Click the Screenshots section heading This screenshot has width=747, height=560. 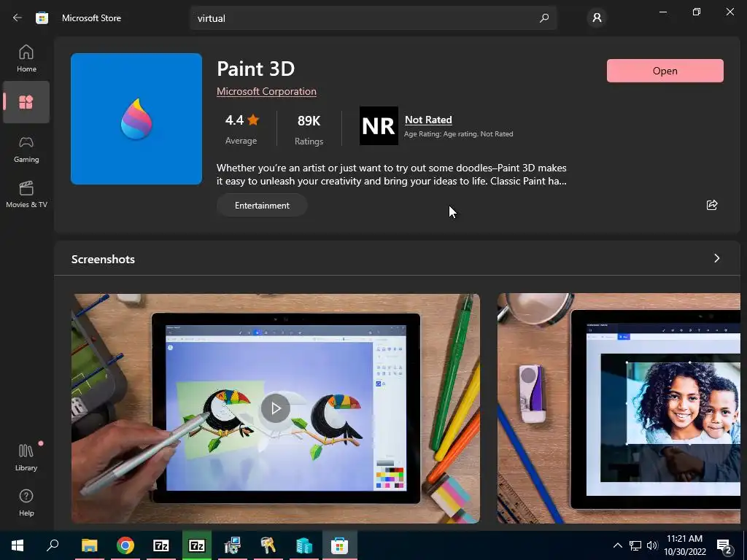pos(103,259)
